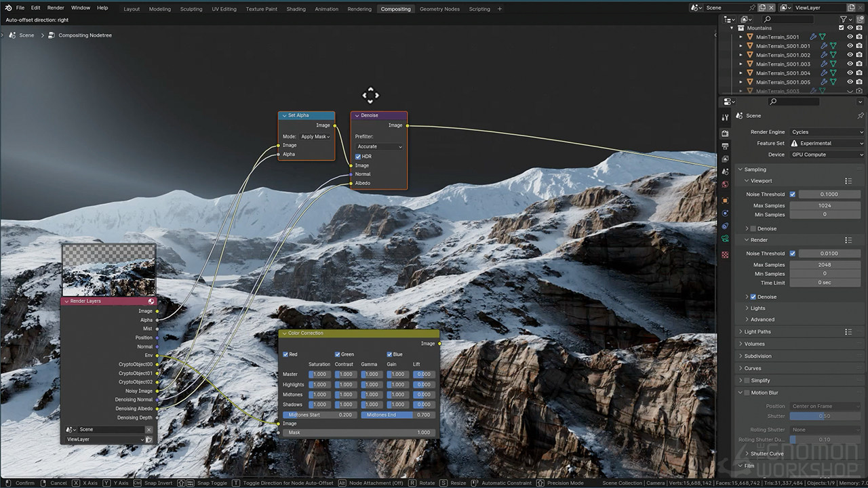Uncheck Red in Color Correction node

pyautogui.click(x=285, y=354)
